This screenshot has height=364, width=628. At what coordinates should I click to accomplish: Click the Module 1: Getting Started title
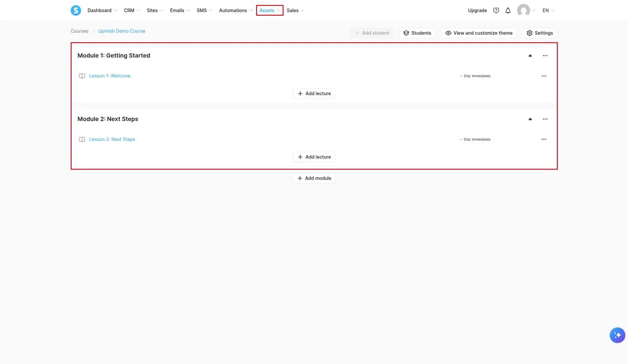click(x=114, y=55)
